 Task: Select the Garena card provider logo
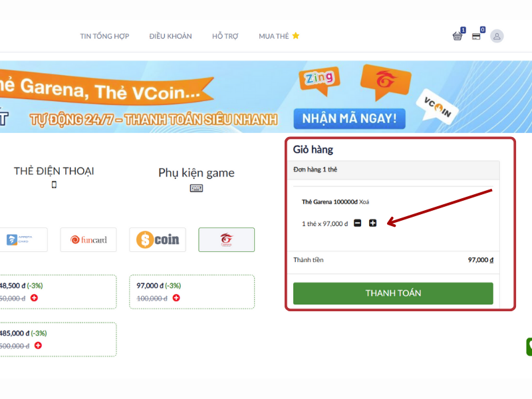(226, 239)
